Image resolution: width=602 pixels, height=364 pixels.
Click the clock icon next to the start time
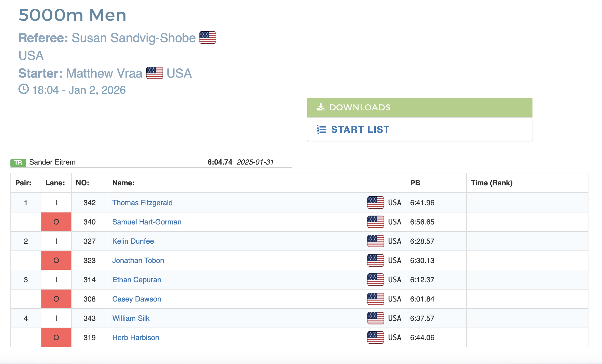(x=24, y=89)
